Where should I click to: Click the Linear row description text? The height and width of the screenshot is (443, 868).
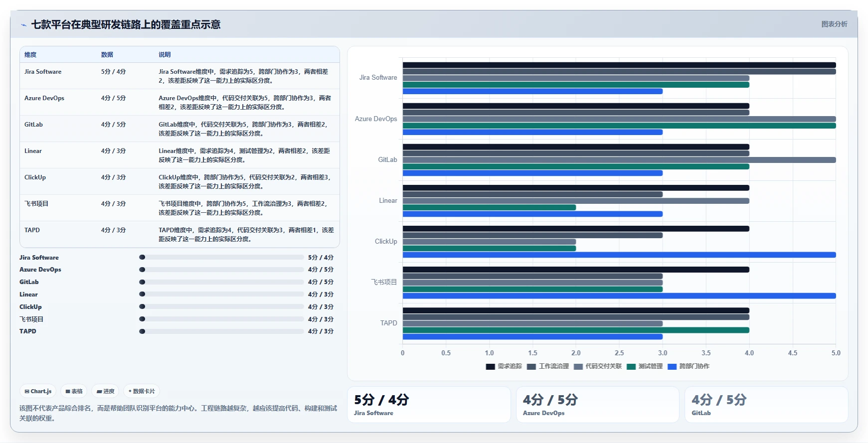click(244, 155)
